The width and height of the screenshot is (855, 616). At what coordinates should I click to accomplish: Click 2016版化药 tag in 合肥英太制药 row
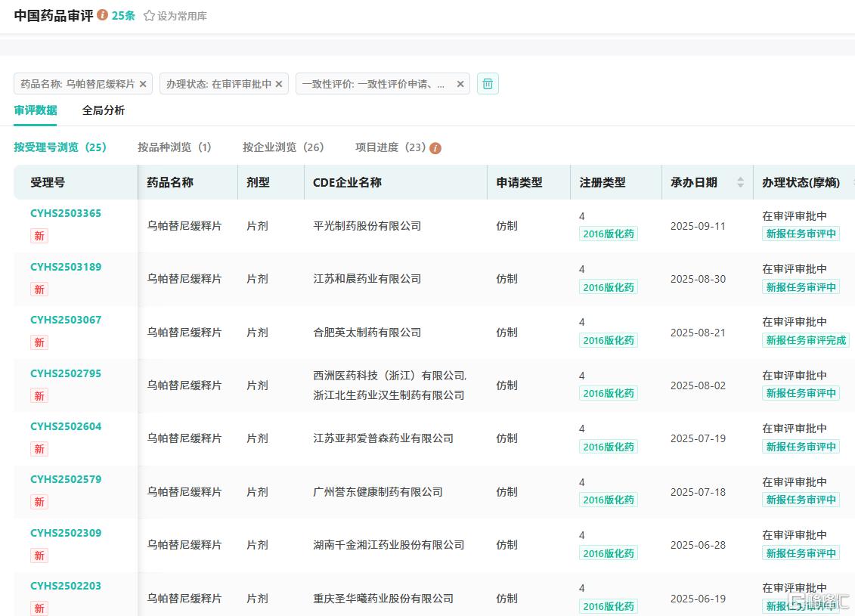(x=609, y=340)
